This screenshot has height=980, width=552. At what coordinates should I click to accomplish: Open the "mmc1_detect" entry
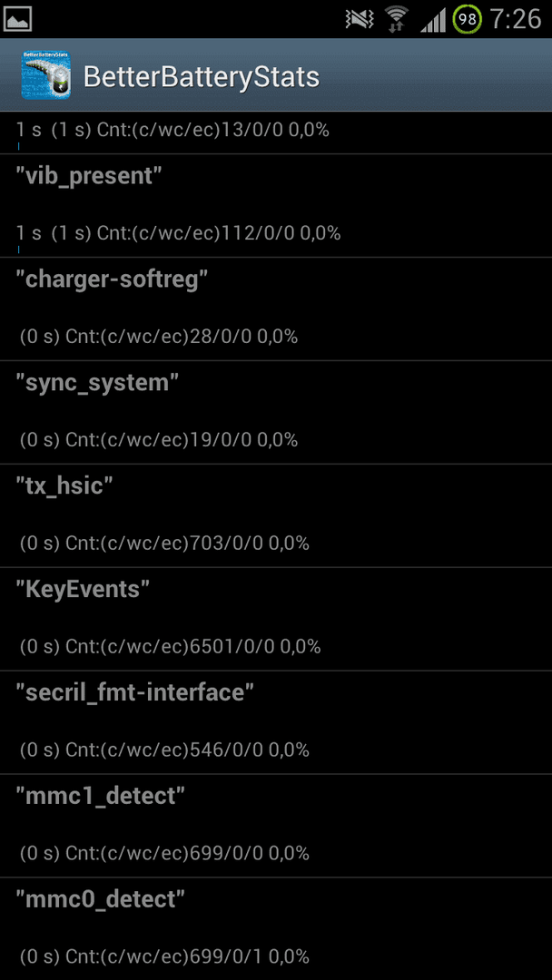pos(276,826)
